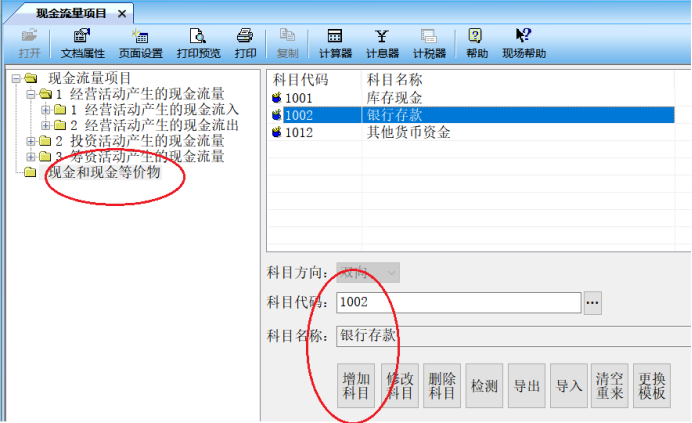The height and width of the screenshot is (423, 692).
Task: Expand 经营活动产生的现金流入 tree node
Action: point(45,110)
